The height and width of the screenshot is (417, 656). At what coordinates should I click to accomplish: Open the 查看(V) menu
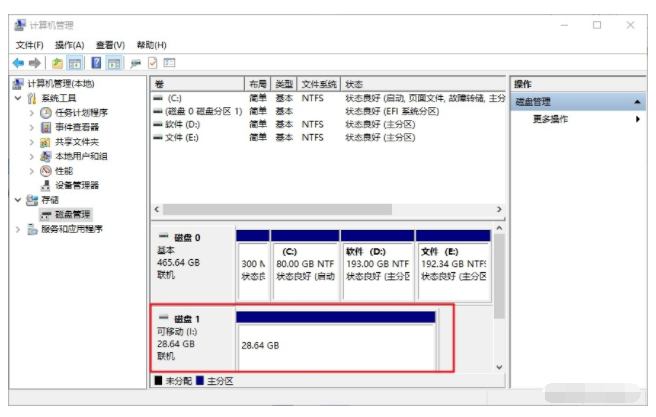click(110, 45)
